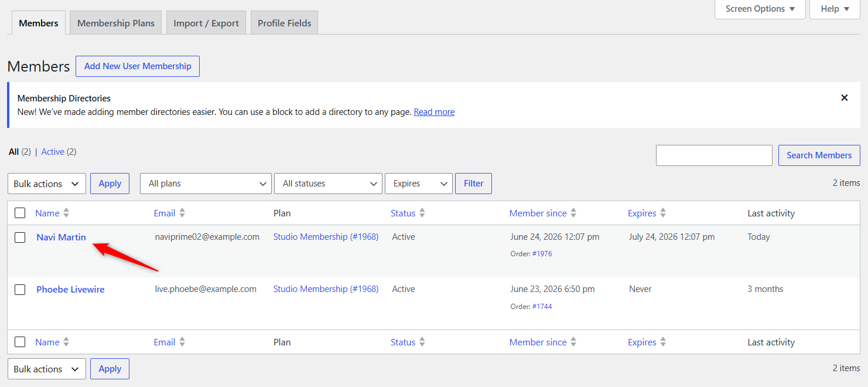The image size is (868, 387).
Task: Click the July 24, 2026 12:07 pm expiry
Action: [x=672, y=237]
